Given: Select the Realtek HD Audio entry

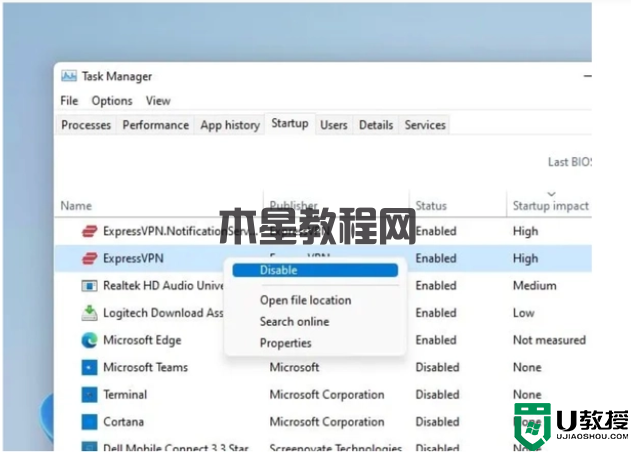Looking at the screenshot, I should click(163, 286).
